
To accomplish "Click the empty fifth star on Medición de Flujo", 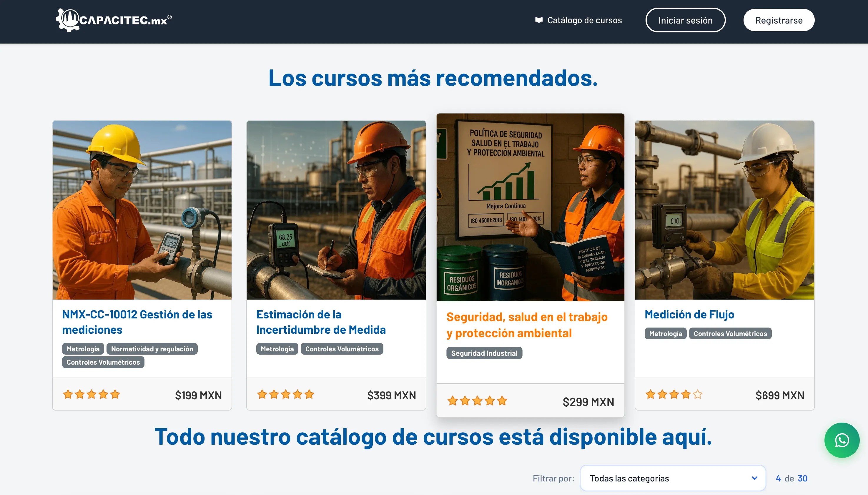I will [x=697, y=394].
